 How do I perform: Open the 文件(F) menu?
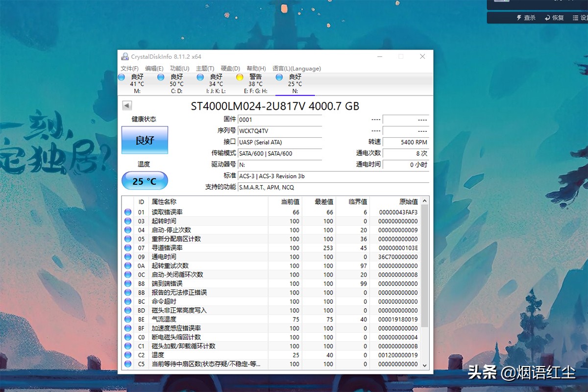pyautogui.click(x=129, y=68)
